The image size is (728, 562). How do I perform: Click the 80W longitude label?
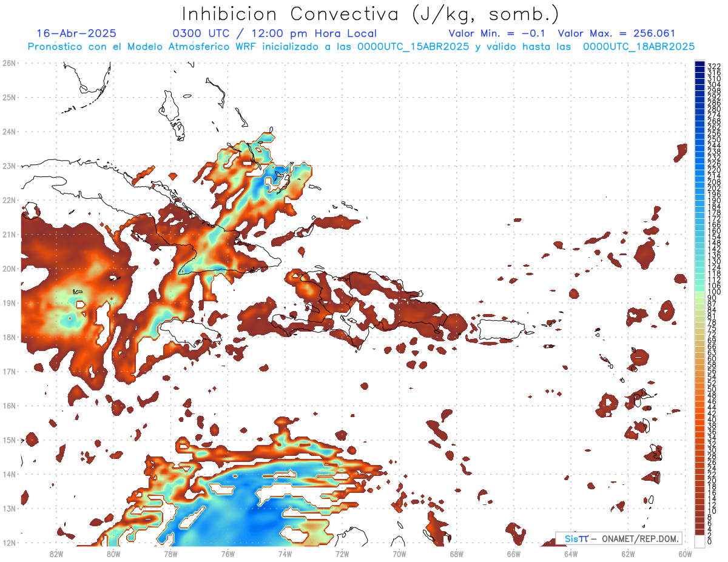[x=113, y=554]
